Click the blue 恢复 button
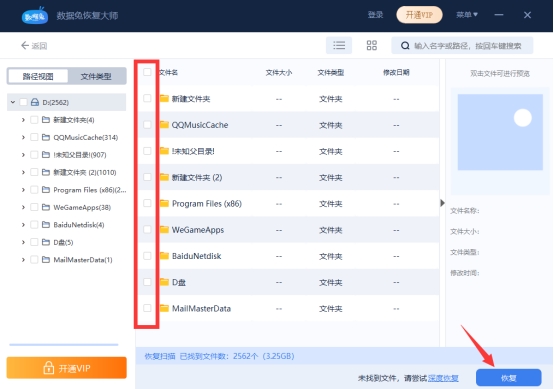 tap(508, 378)
